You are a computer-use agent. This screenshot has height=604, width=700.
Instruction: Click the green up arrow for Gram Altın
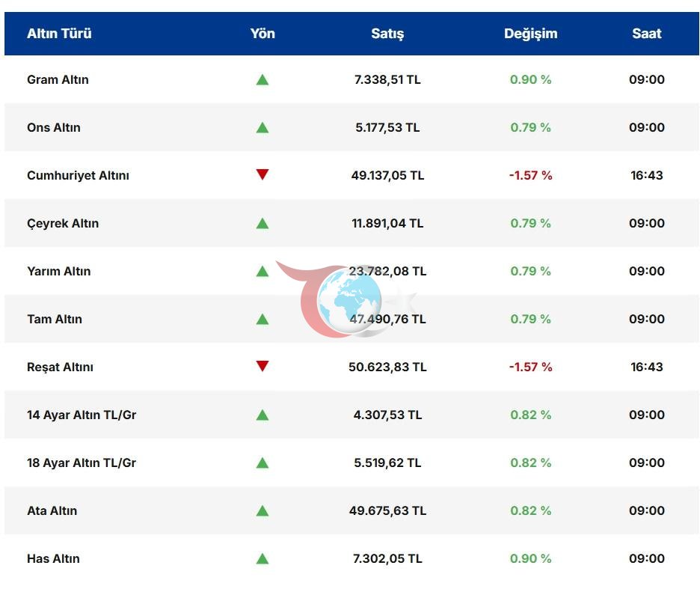point(262,80)
